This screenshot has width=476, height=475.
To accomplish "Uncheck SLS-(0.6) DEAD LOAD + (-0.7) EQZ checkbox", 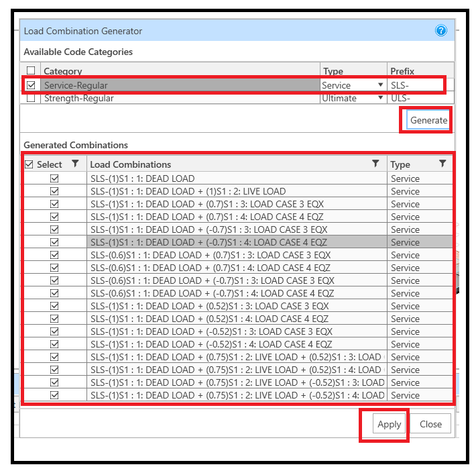I will click(54, 293).
